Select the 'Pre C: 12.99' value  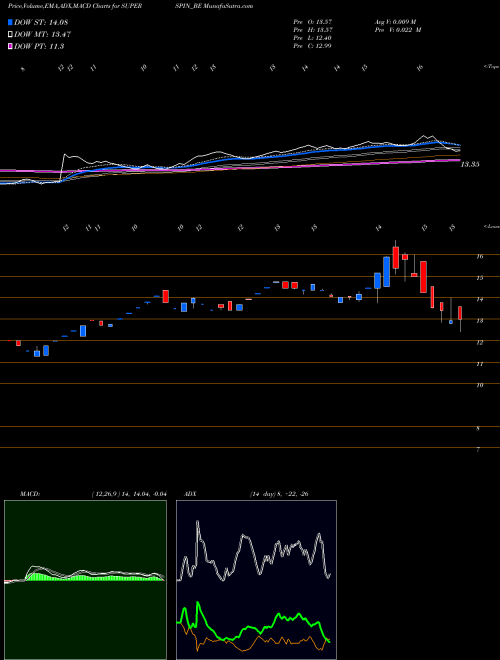point(313,46)
